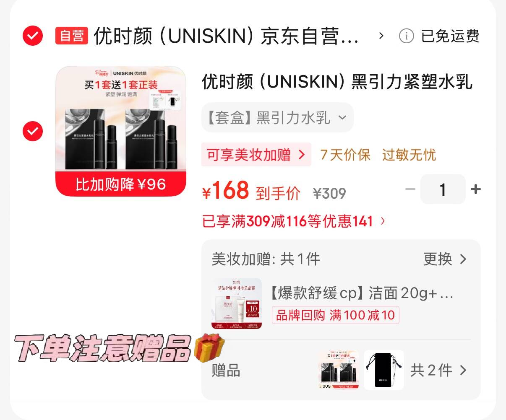
Task: Open the gift set thumbnail in 赠品
Action: pyautogui.click(x=338, y=370)
